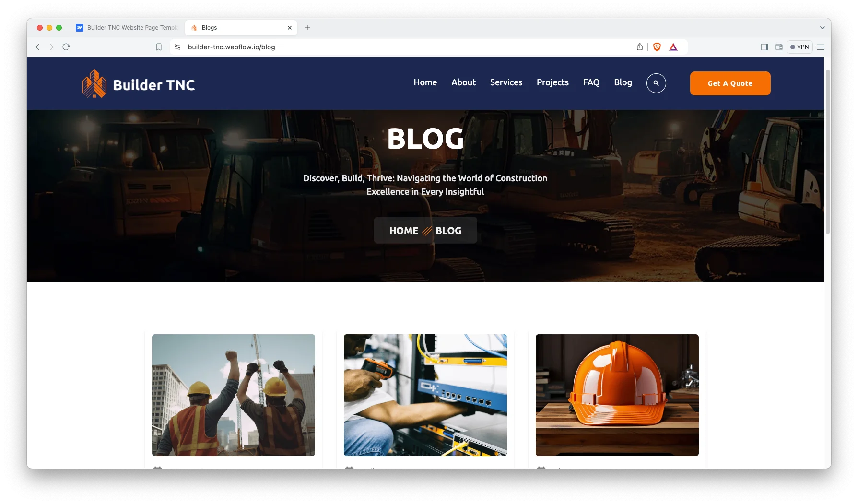Toggle the VPN button

[799, 47]
